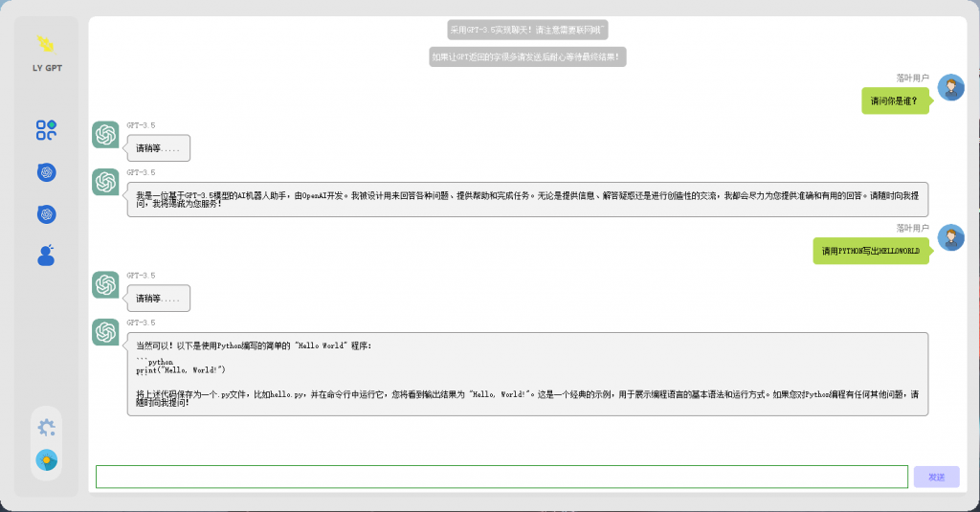
Task: Click the message input field
Action: [x=501, y=477]
